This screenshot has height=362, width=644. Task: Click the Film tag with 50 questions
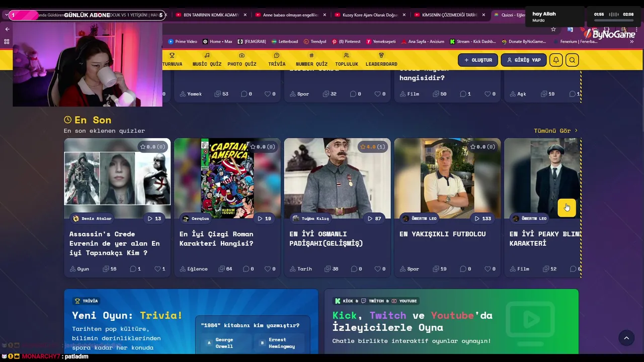tap(409, 94)
